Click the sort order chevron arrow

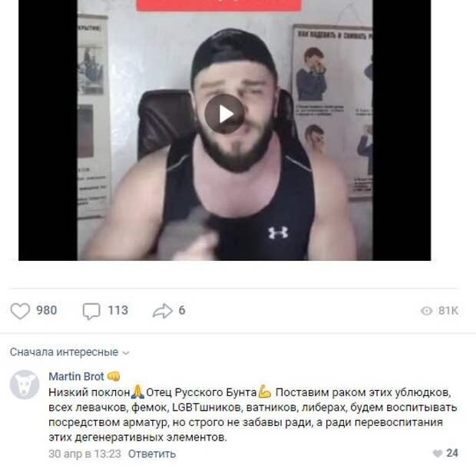[x=126, y=353]
